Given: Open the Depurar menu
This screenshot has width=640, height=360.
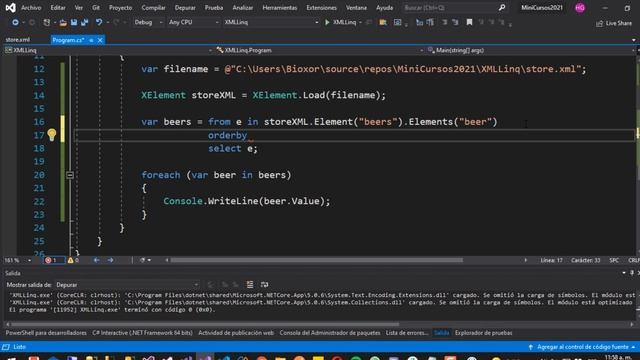Looking at the screenshot, I should 185,8.
